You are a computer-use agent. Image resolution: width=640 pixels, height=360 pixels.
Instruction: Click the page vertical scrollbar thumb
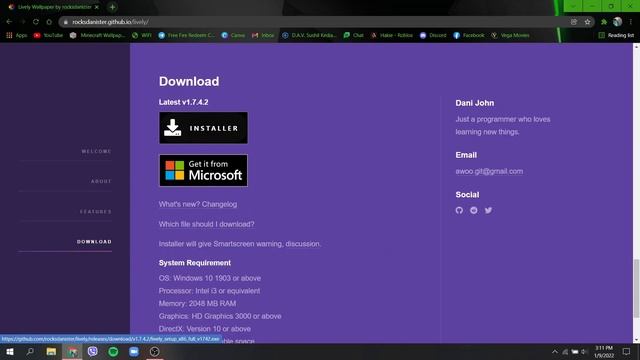[x=636, y=288]
